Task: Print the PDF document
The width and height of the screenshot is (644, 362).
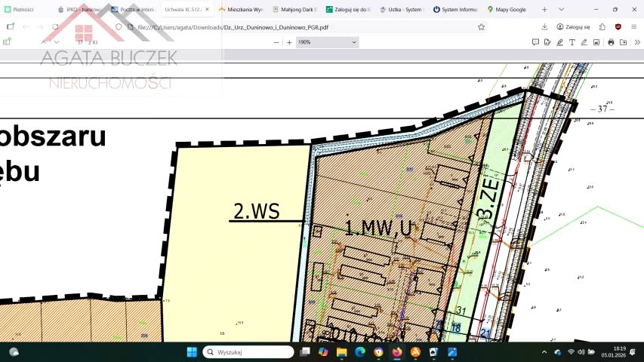Action: (x=611, y=42)
